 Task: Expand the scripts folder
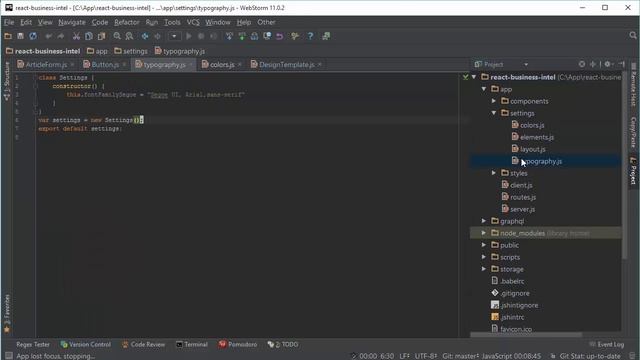click(x=484, y=257)
